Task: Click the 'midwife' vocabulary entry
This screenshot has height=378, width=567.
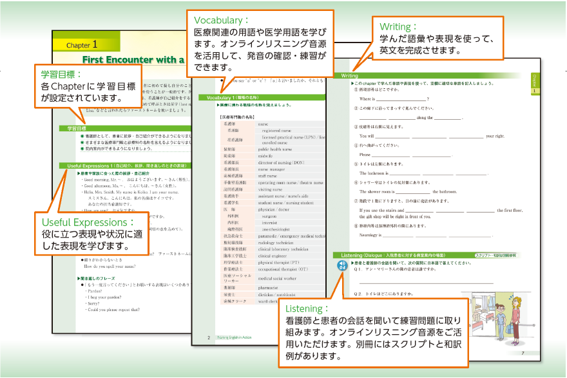Action: point(265,156)
